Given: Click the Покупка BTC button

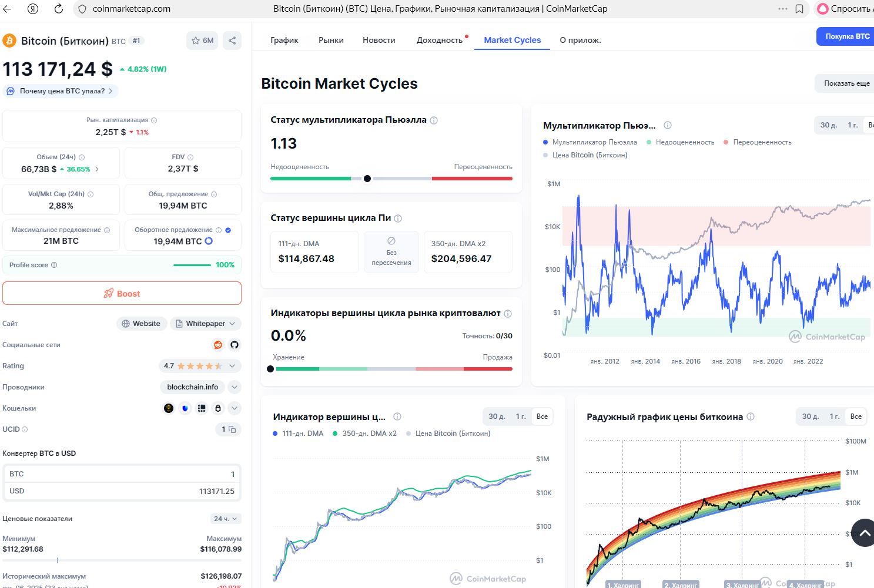Looking at the screenshot, I should point(846,36).
